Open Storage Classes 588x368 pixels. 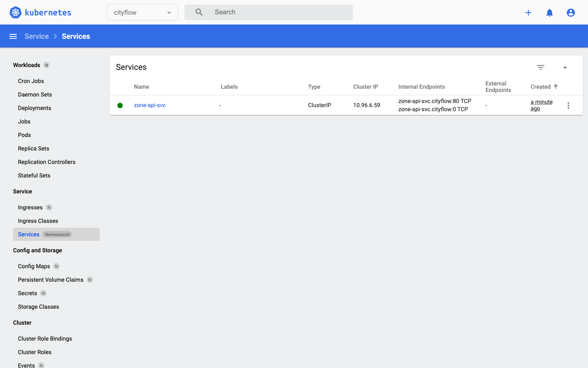(38, 307)
